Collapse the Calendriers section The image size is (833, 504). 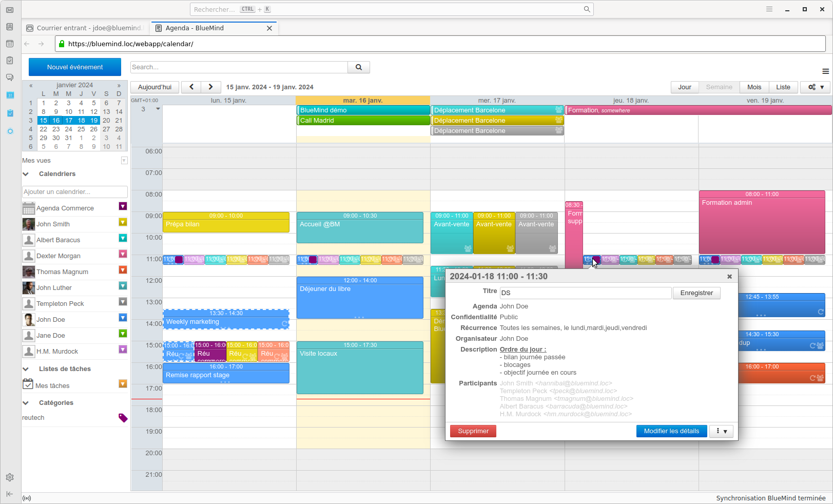[26, 174]
